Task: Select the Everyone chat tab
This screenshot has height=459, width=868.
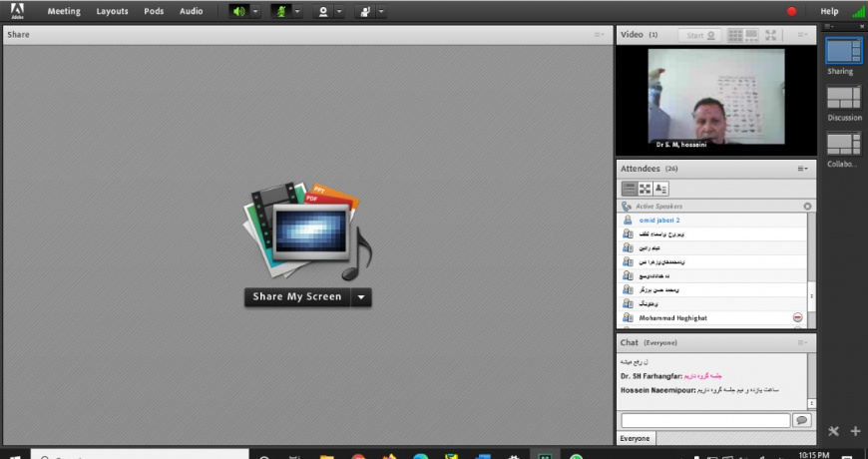Action: tap(635, 438)
